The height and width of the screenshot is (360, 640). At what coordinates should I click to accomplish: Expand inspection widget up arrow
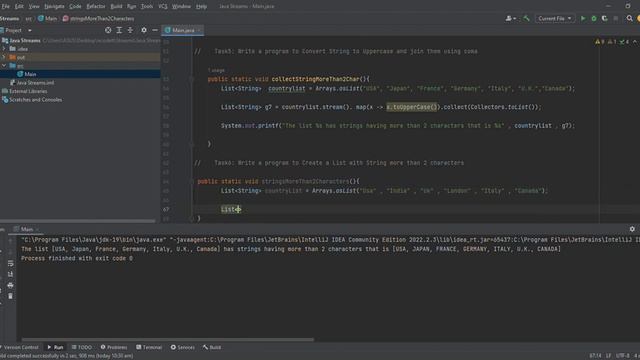pos(635,42)
